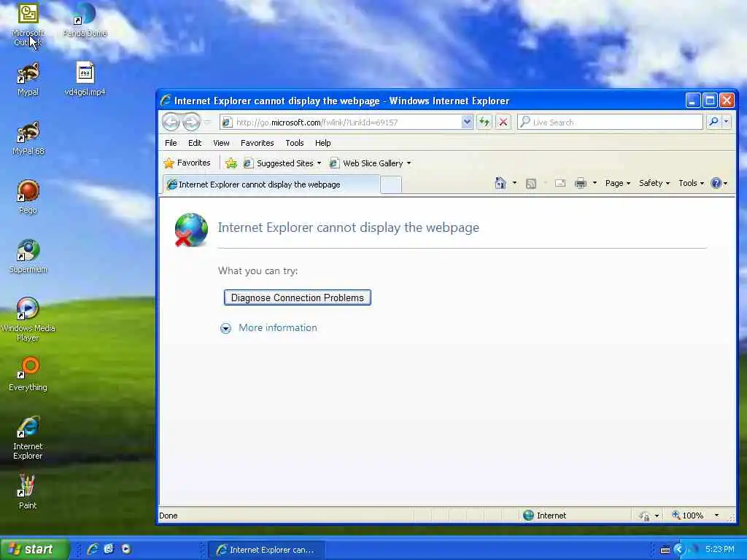The width and height of the screenshot is (747, 560).
Task: Open the Tools menu in menu bar
Action: coord(295,143)
